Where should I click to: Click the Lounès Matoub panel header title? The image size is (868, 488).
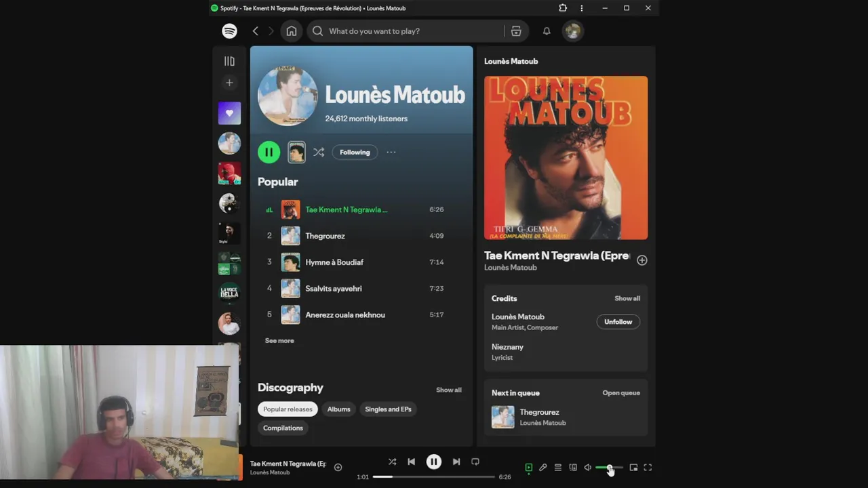tap(511, 61)
